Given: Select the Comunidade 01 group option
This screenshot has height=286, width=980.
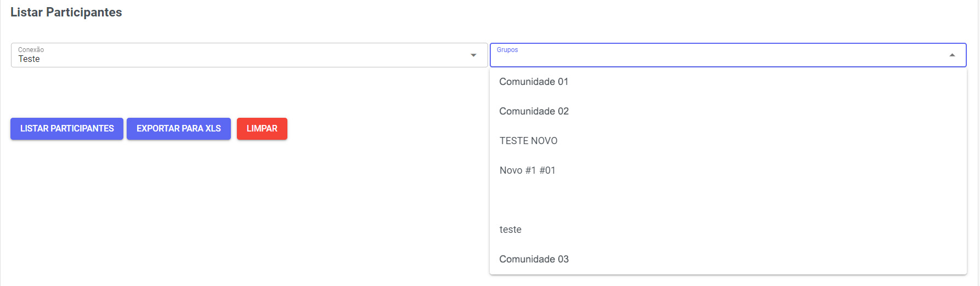Looking at the screenshot, I should [x=534, y=82].
